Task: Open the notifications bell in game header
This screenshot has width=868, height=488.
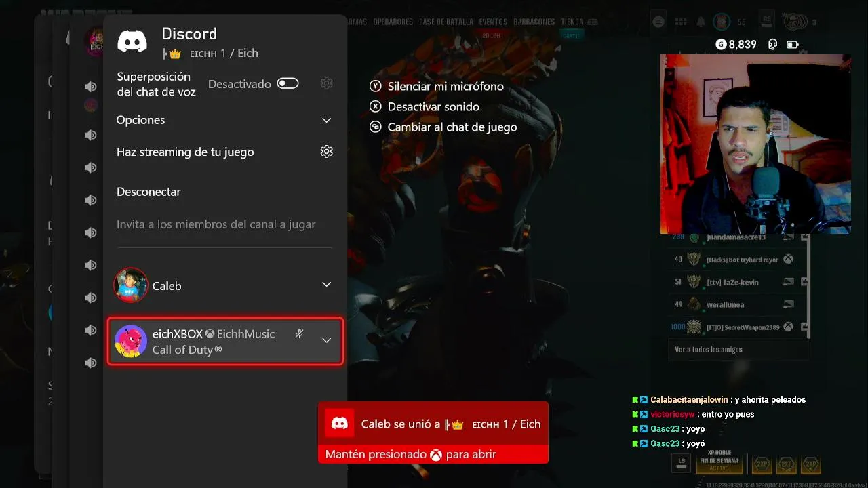Action: 701,22
